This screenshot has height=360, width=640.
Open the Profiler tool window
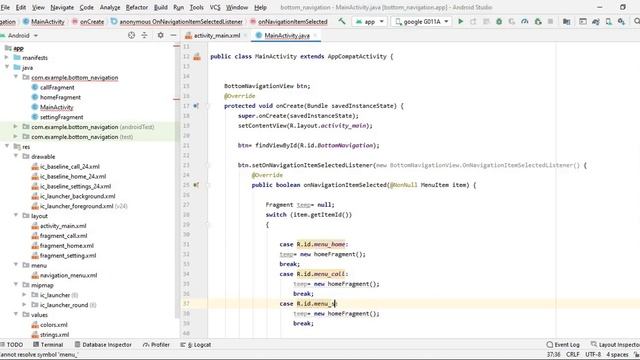pyautogui.click(x=156, y=345)
